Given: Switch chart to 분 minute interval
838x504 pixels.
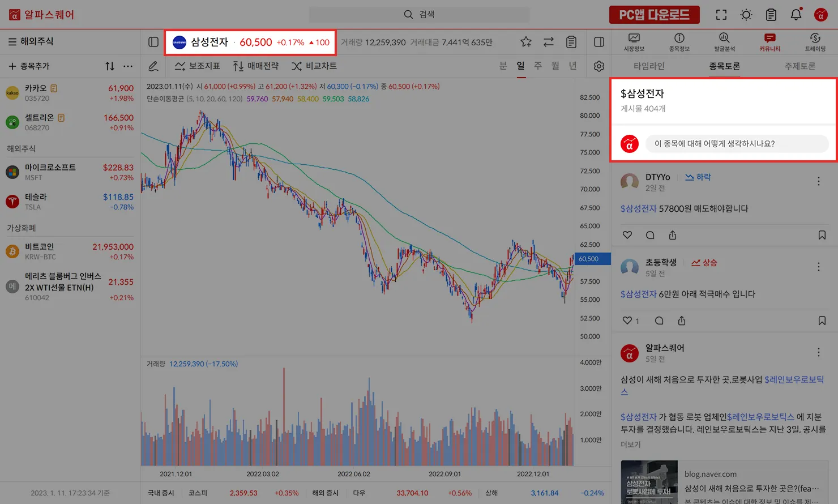Looking at the screenshot, I should click(503, 66).
